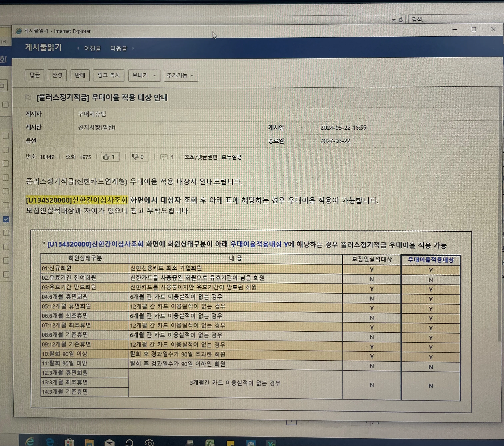Go to previous post via 이전글
The height and width of the screenshot is (446, 504).
92,48
